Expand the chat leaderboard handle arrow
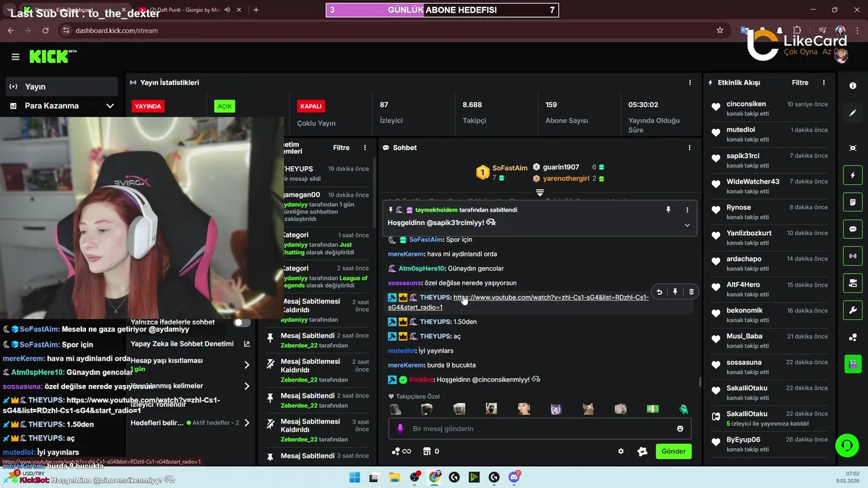The height and width of the screenshot is (488, 868). pos(540,192)
